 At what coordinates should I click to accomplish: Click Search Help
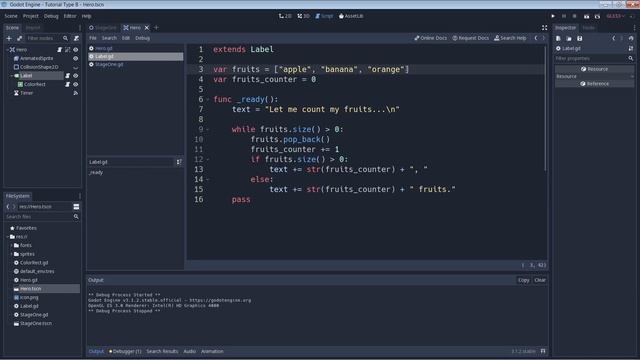click(x=510, y=38)
